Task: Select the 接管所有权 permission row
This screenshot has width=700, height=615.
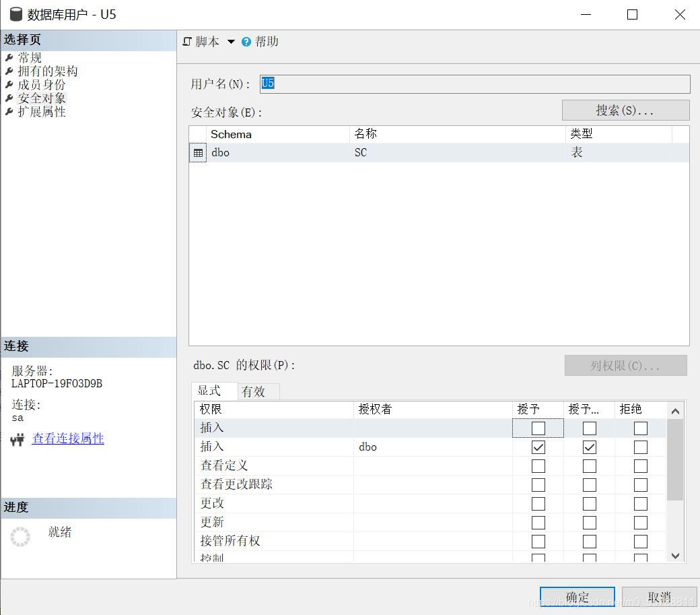Action: point(430,542)
